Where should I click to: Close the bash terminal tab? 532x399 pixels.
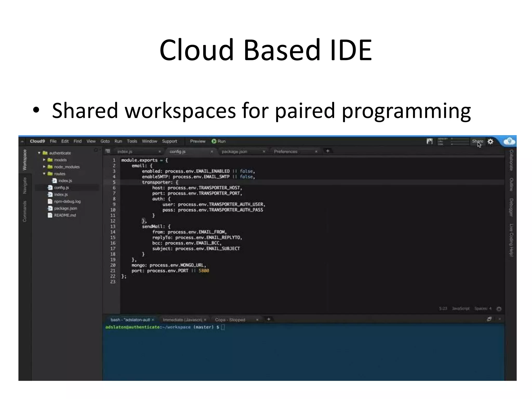153,320
